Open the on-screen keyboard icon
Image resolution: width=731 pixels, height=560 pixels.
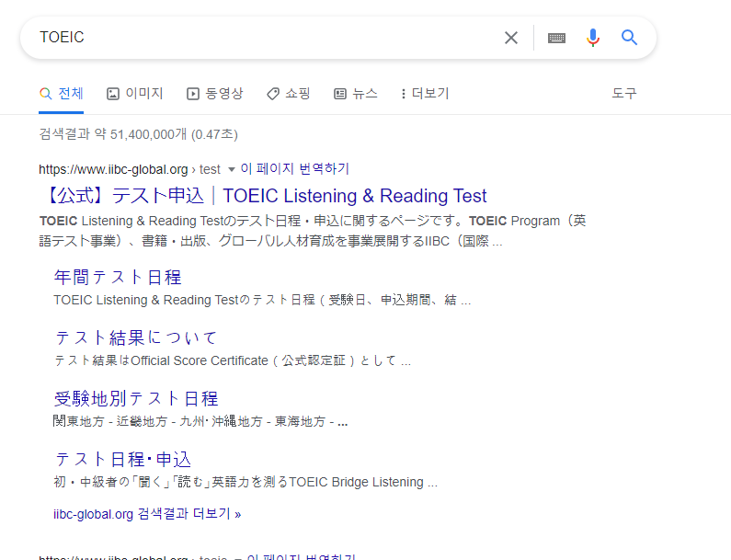point(556,38)
